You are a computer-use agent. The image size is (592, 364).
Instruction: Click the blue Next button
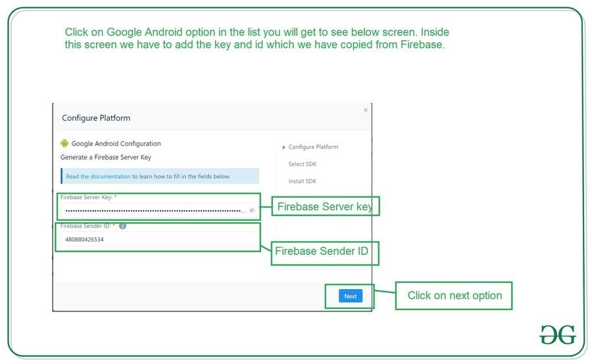pyautogui.click(x=351, y=296)
